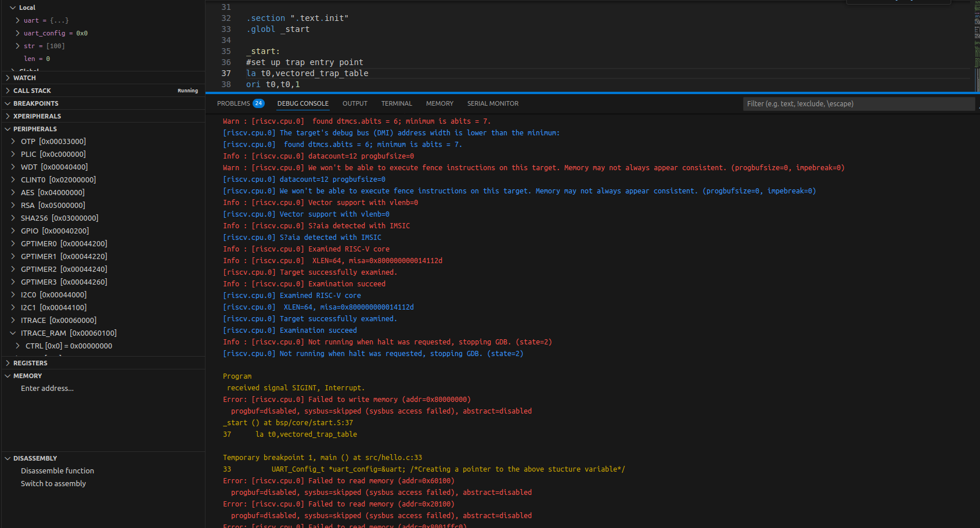Expand the CTRL register chevron
Screen dimensions: 980x528
click(17, 346)
